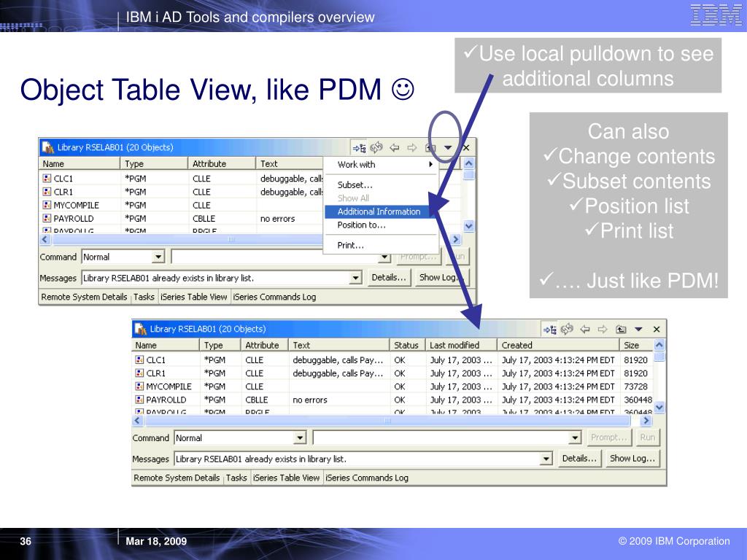
Task: Select Additional Information menu entry
Action: [381, 211]
